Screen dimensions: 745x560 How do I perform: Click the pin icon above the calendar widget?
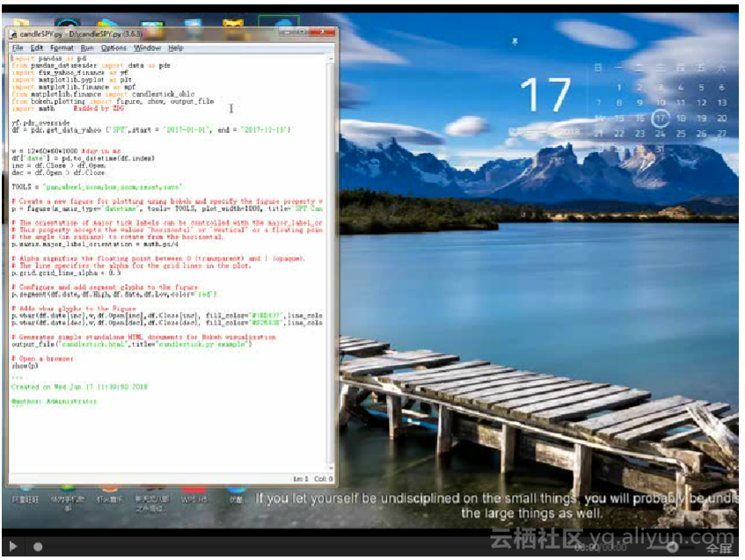pos(515,42)
